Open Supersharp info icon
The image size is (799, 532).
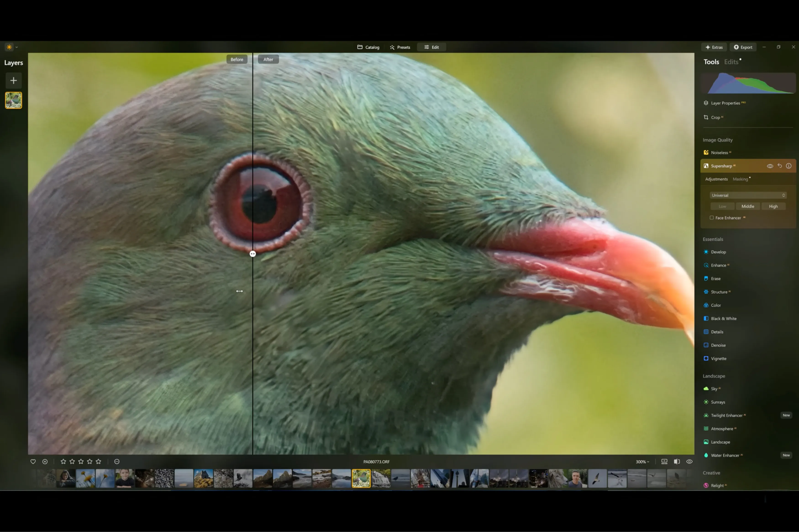point(788,166)
